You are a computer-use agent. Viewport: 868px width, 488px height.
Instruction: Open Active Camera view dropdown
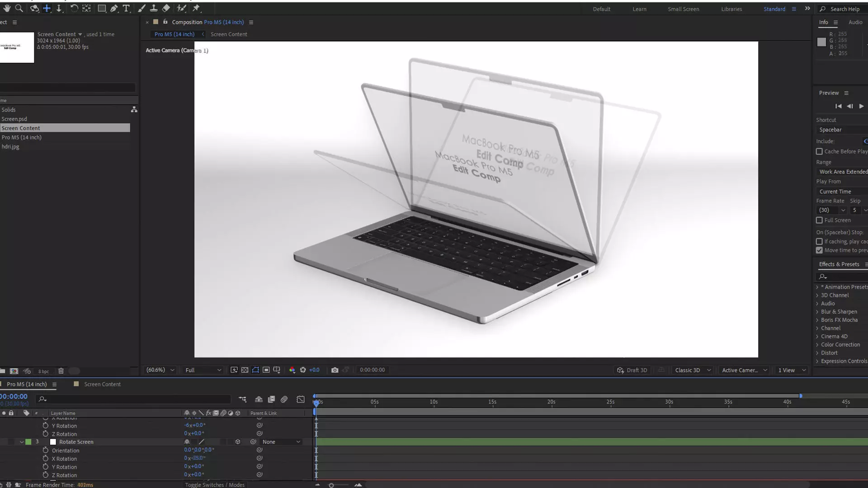(744, 370)
